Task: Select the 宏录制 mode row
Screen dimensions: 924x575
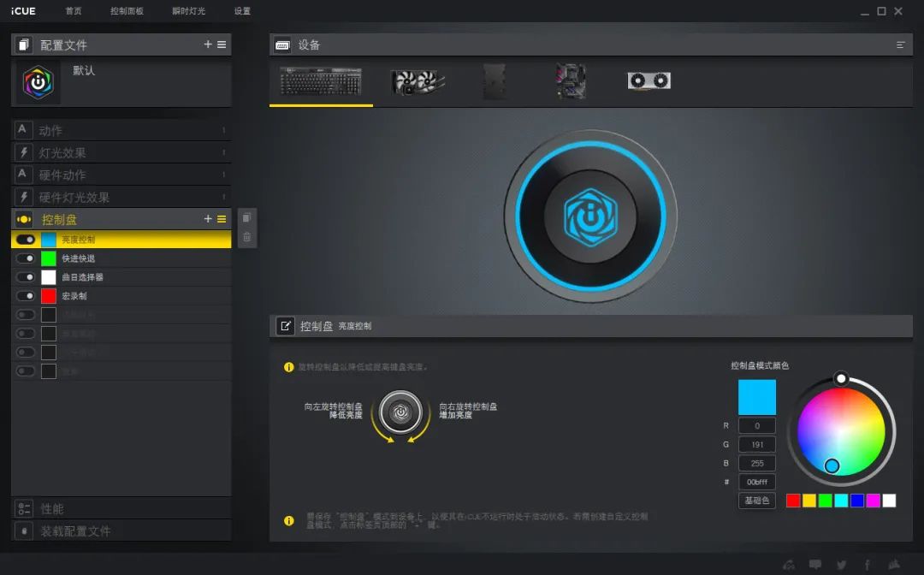Action: pos(121,296)
